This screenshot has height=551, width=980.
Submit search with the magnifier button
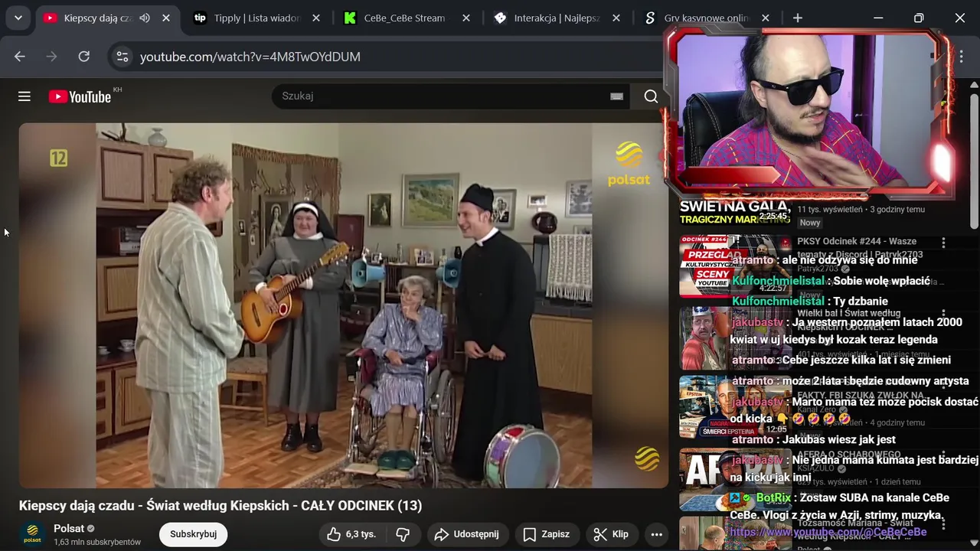(x=651, y=96)
